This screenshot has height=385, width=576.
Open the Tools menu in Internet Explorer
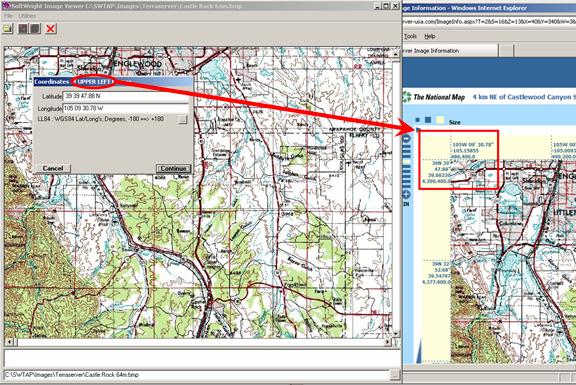[410, 36]
